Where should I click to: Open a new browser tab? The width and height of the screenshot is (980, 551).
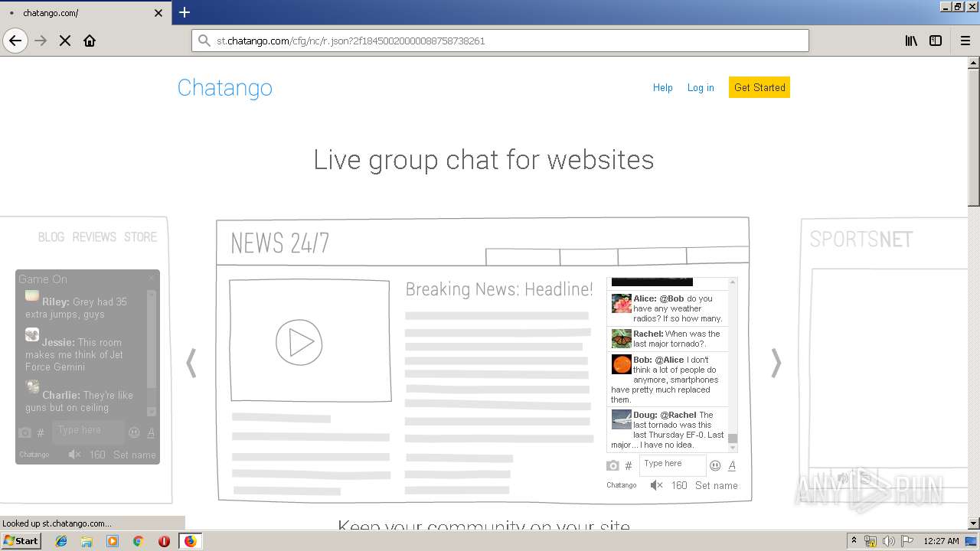point(185,12)
